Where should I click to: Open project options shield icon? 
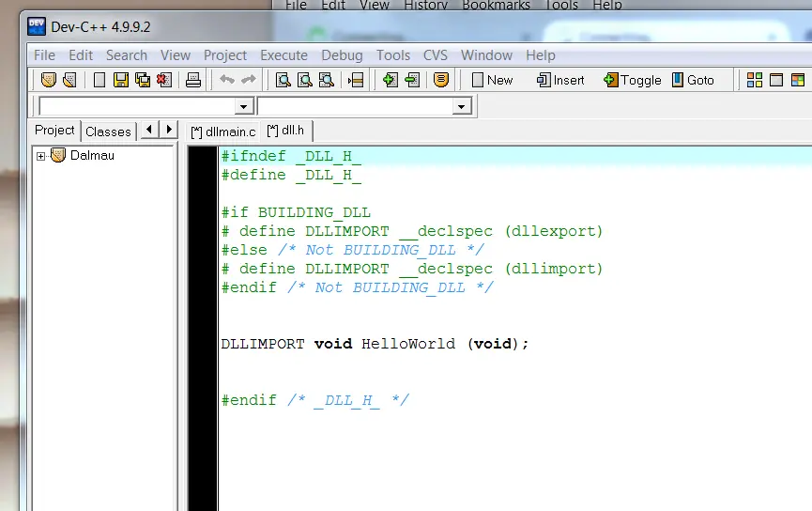pyautogui.click(x=440, y=80)
